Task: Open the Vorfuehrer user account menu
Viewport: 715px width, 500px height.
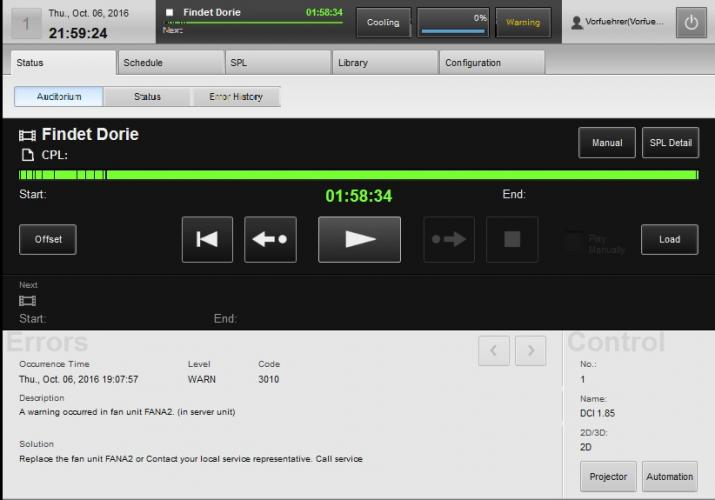Action: [x=617, y=22]
